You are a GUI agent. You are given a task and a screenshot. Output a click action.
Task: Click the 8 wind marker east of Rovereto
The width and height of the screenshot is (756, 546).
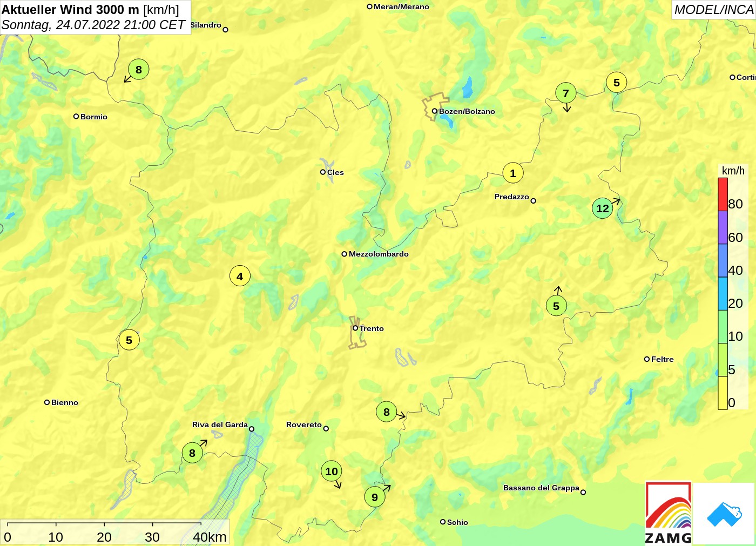pyautogui.click(x=387, y=412)
